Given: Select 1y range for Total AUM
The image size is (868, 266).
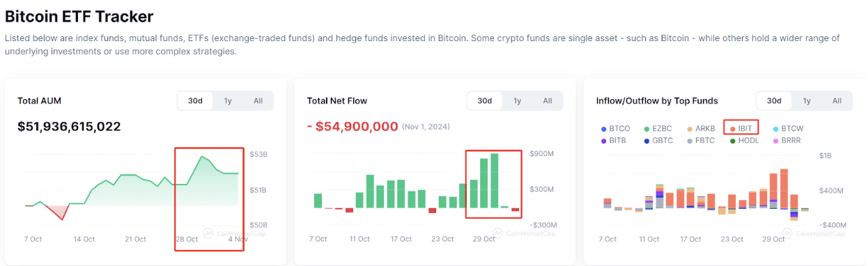Looking at the screenshot, I should pyautogui.click(x=228, y=101).
